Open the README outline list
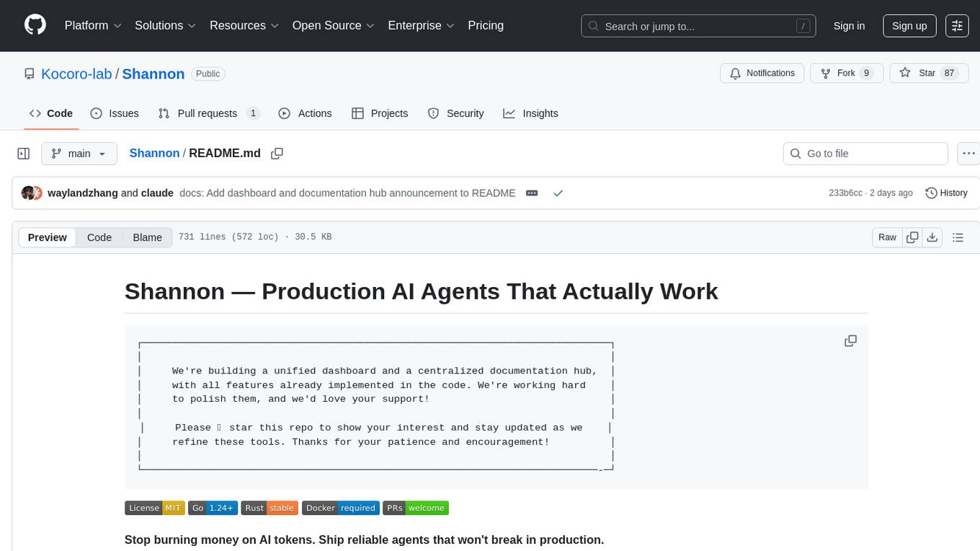The width and height of the screenshot is (980, 551). click(x=958, y=237)
